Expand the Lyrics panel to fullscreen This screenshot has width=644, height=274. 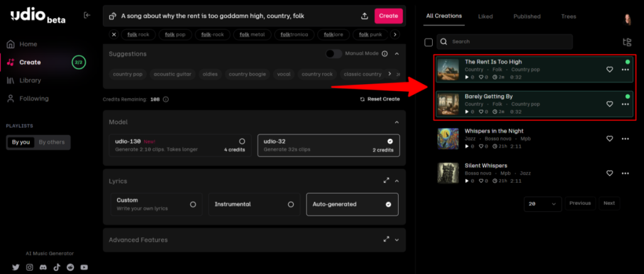click(386, 180)
